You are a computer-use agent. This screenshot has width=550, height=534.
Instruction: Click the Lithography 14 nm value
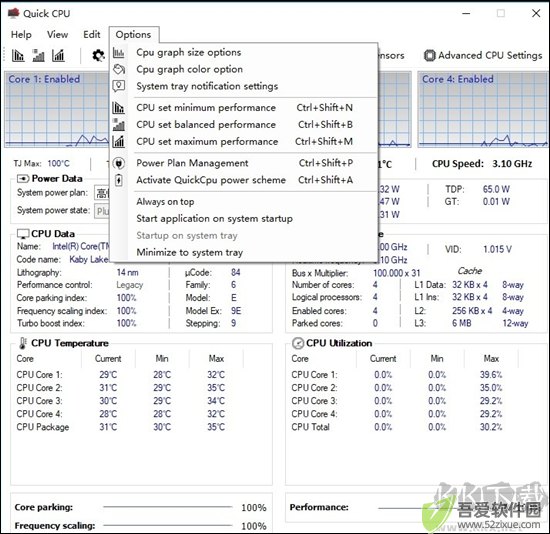click(128, 272)
